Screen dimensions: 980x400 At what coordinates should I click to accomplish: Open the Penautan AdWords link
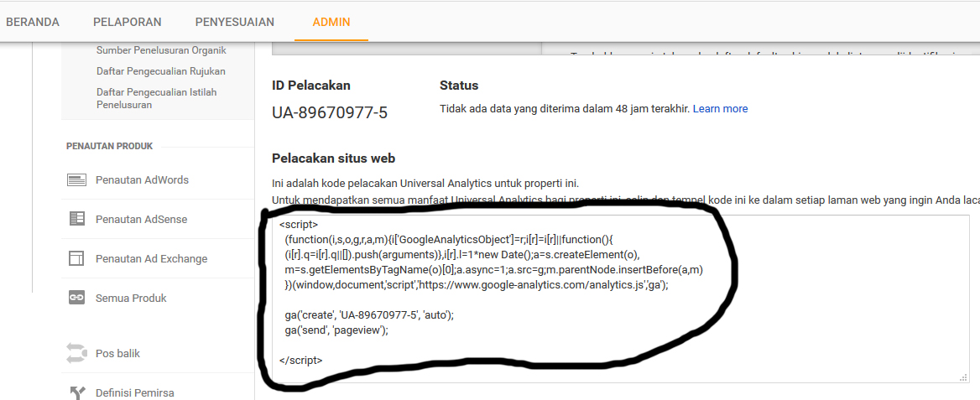(142, 180)
